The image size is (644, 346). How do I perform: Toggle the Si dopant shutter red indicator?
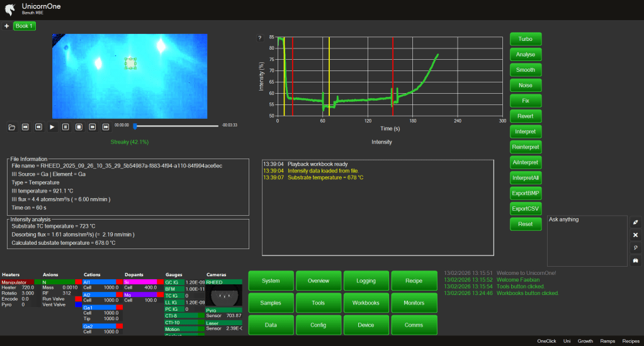[x=161, y=282]
